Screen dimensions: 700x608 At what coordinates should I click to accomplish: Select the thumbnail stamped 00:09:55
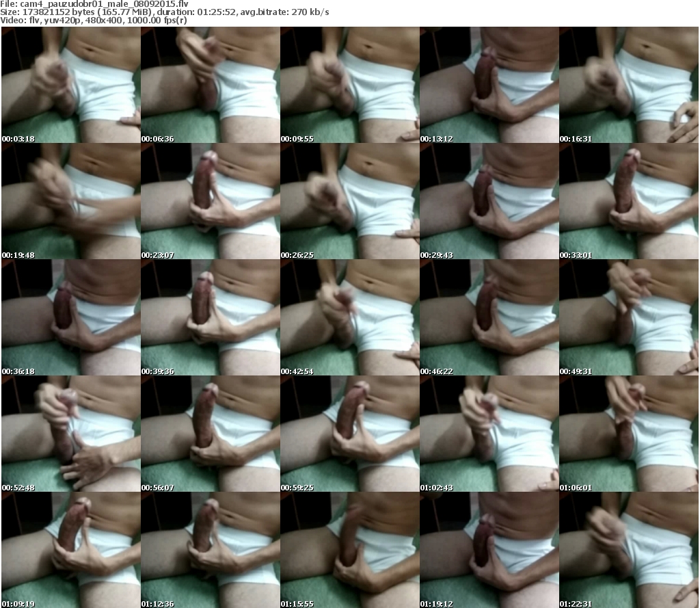click(350, 85)
